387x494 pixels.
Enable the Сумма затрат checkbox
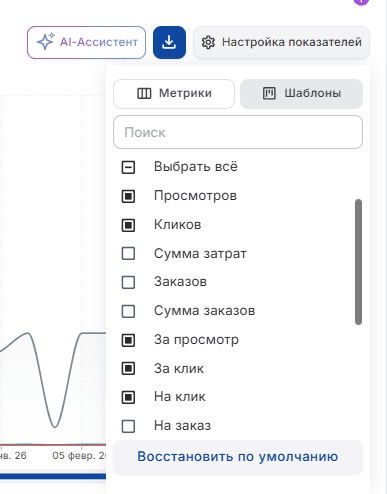(128, 254)
